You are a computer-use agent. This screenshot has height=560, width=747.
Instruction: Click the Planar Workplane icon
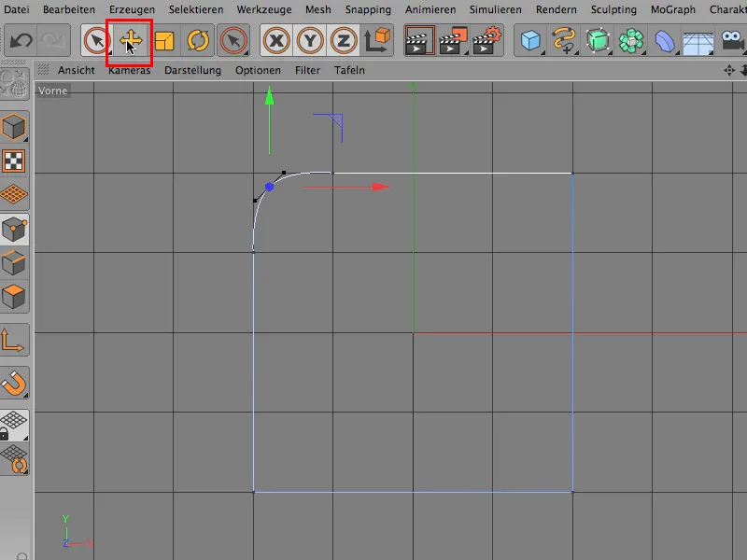point(14,459)
